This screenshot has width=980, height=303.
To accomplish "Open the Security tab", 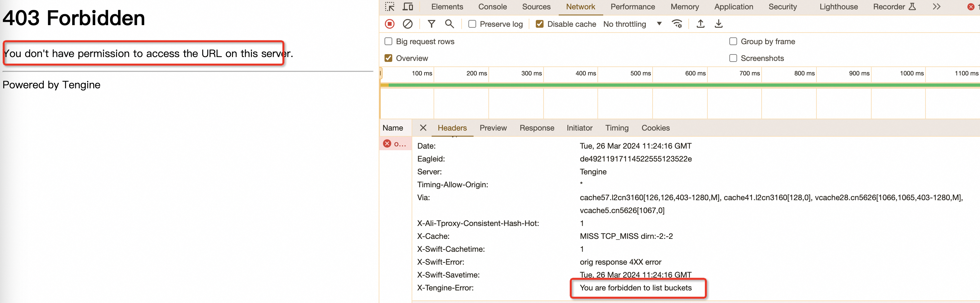I will [783, 7].
